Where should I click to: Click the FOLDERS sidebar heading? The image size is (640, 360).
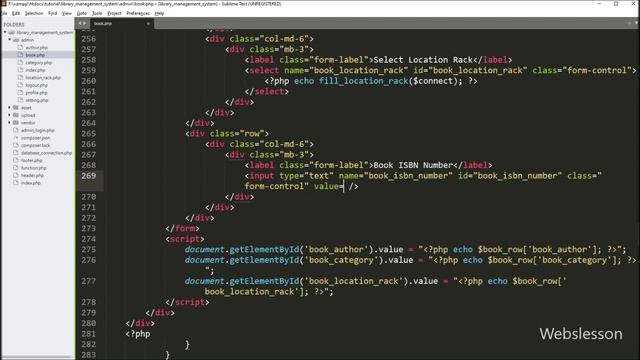coord(14,24)
